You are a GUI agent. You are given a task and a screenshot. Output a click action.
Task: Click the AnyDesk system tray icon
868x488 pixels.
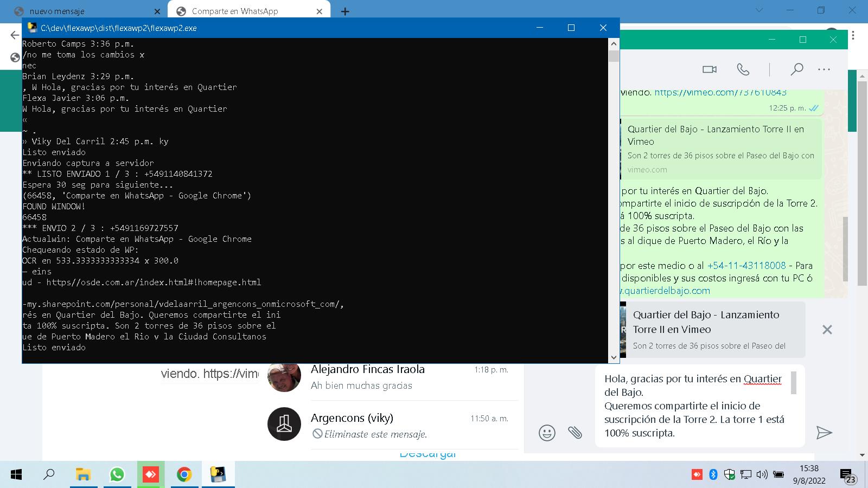(697, 475)
